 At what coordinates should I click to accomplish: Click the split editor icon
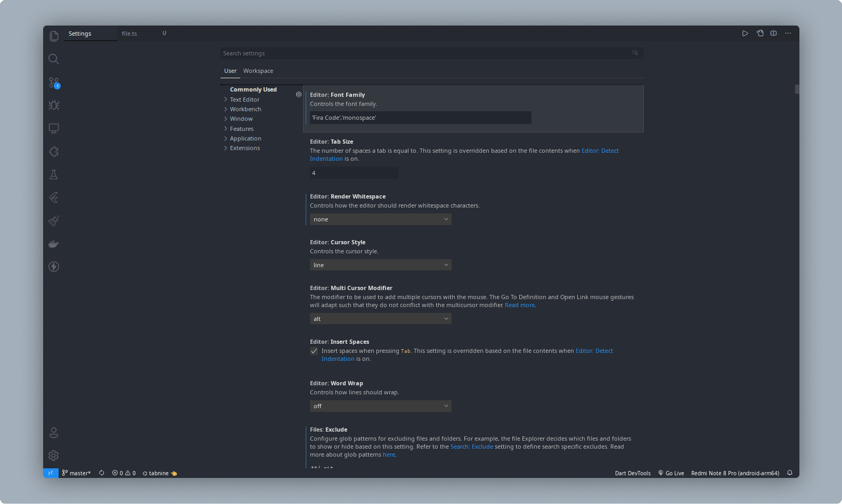pyautogui.click(x=773, y=33)
